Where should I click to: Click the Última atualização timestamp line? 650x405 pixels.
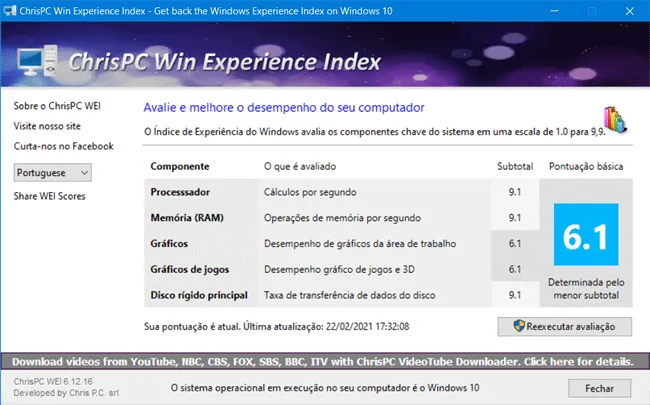click(276, 327)
